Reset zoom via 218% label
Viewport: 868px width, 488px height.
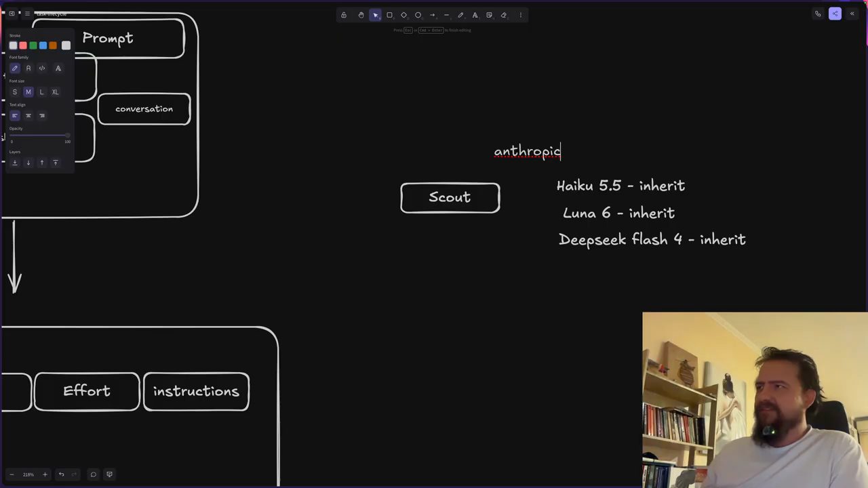[28, 474]
